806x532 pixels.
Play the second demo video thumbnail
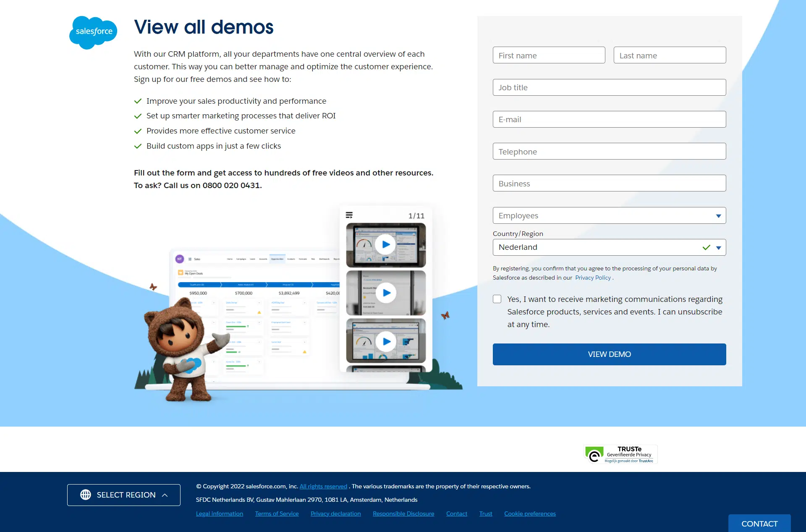[x=386, y=293]
